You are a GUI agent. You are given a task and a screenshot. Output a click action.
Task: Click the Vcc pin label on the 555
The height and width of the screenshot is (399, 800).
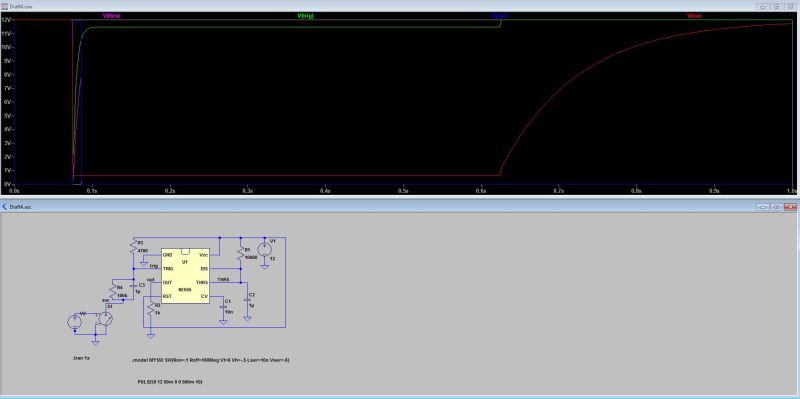[204, 254]
